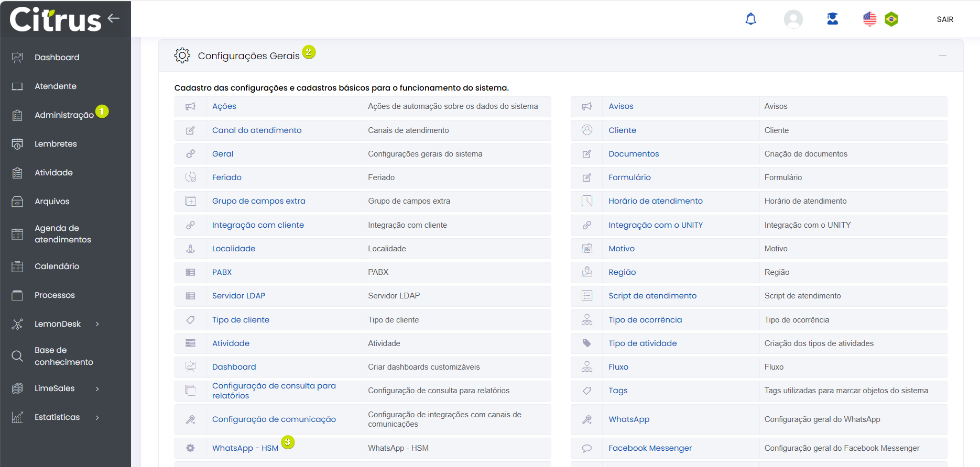Click the SAIR logout button
Viewport: 980px width, 467px height.
pyautogui.click(x=945, y=19)
